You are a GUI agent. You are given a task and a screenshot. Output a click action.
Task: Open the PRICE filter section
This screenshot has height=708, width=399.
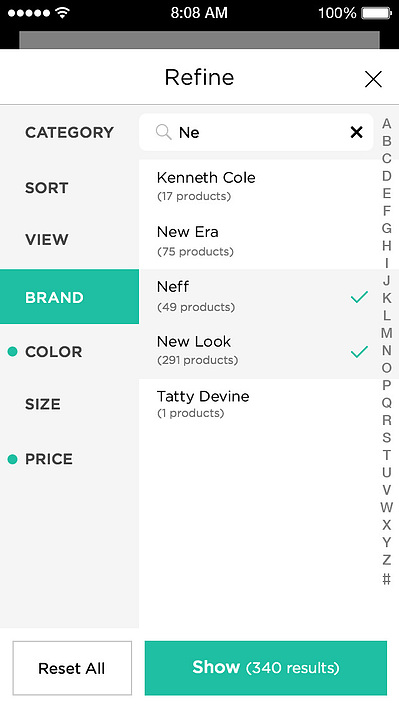click(70, 459)
